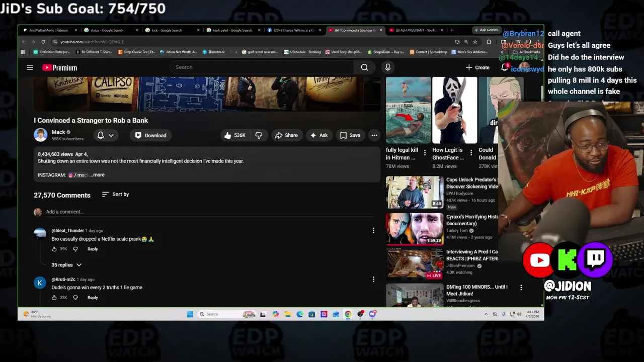
Task: Focus the YouTube search field
Action: point(262,67)
